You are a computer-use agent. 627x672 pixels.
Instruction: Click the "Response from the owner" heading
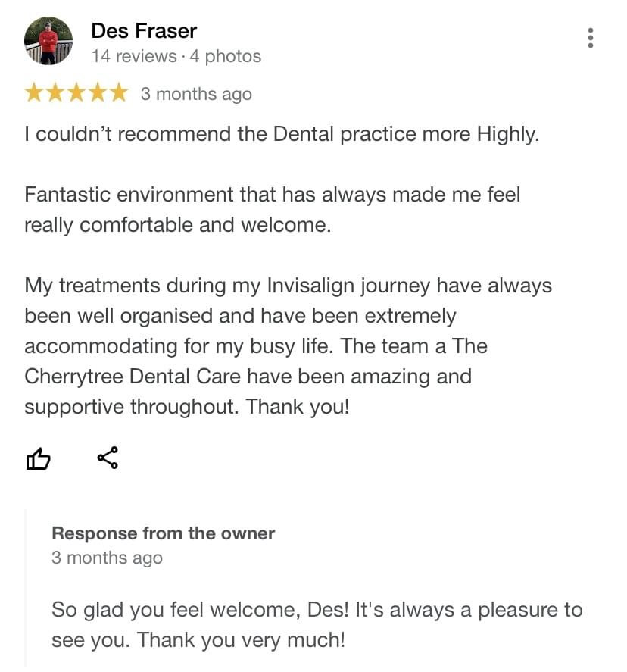pos(163,533)
